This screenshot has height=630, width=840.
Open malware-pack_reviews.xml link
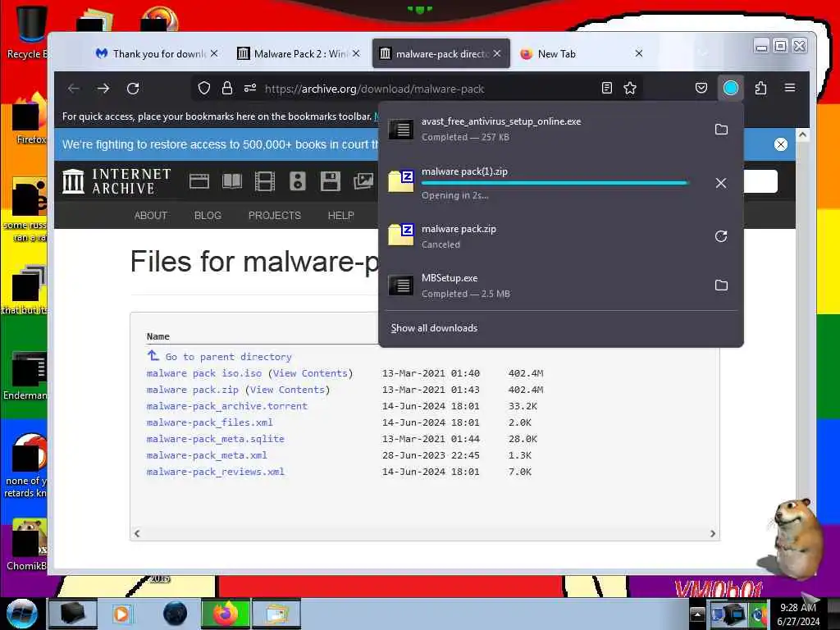coord(216,472)
